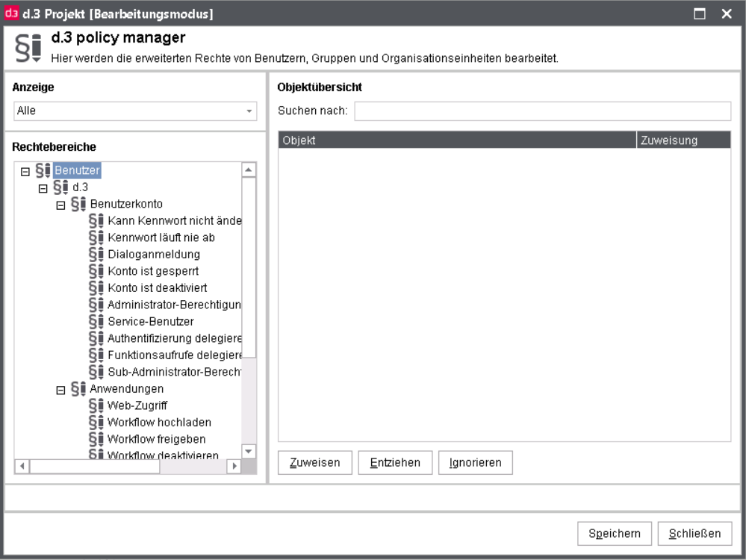The image size is (746, 560).
Task: Click the Ignorieren button
Action: pyautogui.click(x=475, y=463)
